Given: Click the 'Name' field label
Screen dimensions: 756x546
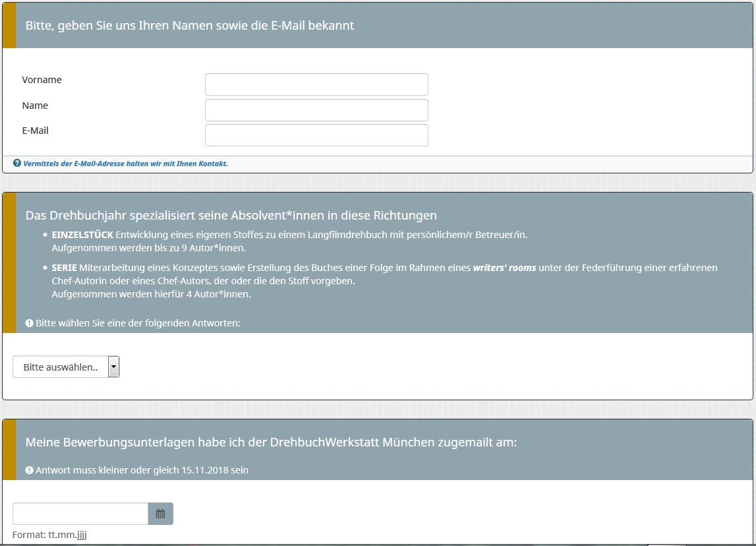Looking at the screenshot, I should pyautogui.click(x=35, y=106).
